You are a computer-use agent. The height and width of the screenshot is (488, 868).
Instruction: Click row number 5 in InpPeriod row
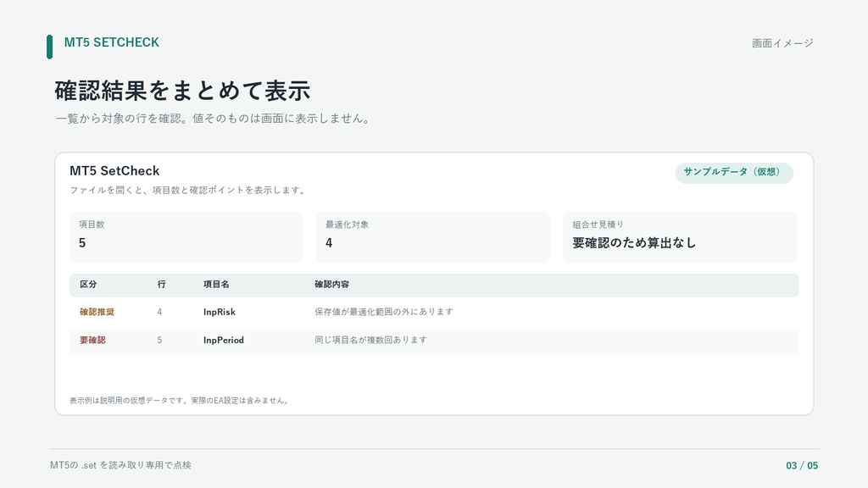coord(159,341)
